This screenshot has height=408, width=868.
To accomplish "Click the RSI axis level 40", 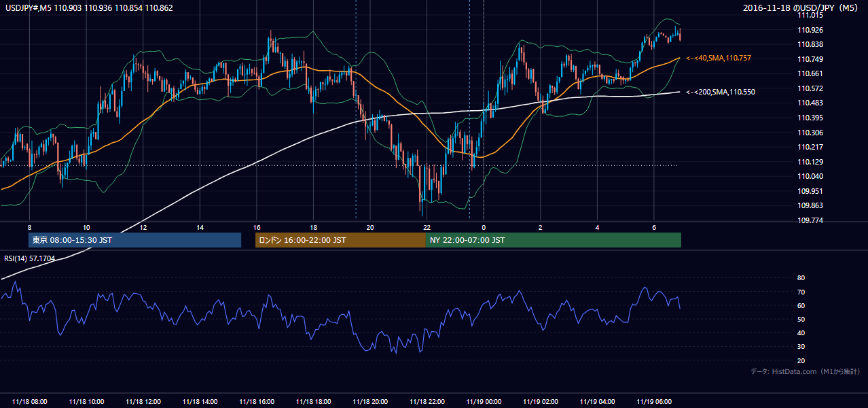I will point(801,333).
